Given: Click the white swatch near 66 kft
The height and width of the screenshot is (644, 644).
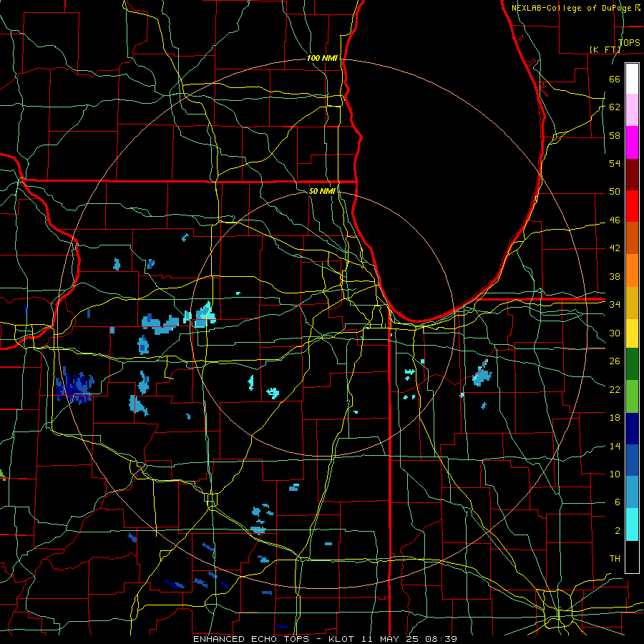Looking at the screenshot, I should [632, 79].
